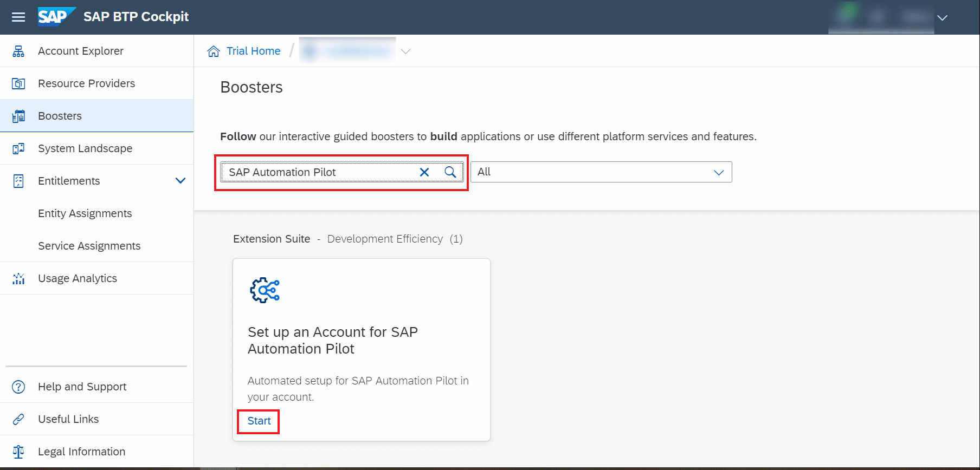The image size is (980, 470).
Task: Open Set up an Account for SAP Automation Pilot card title
Action: 333,340
